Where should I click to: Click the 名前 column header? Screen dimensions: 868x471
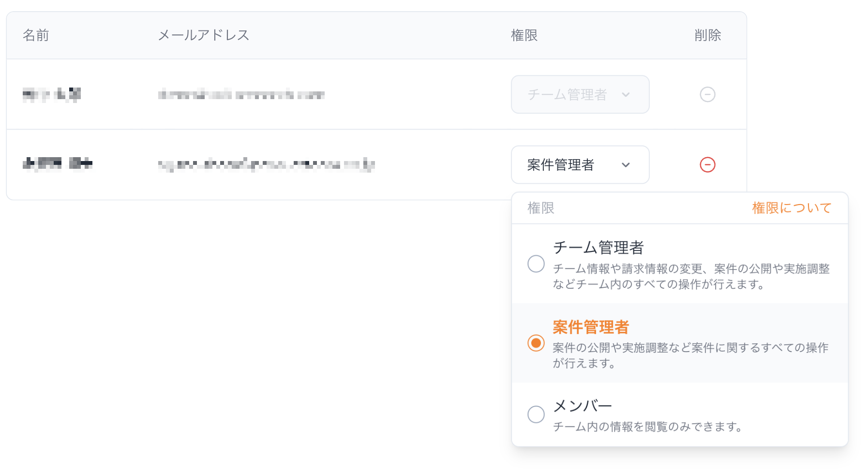pyautogui.click(x=36, y=35)
